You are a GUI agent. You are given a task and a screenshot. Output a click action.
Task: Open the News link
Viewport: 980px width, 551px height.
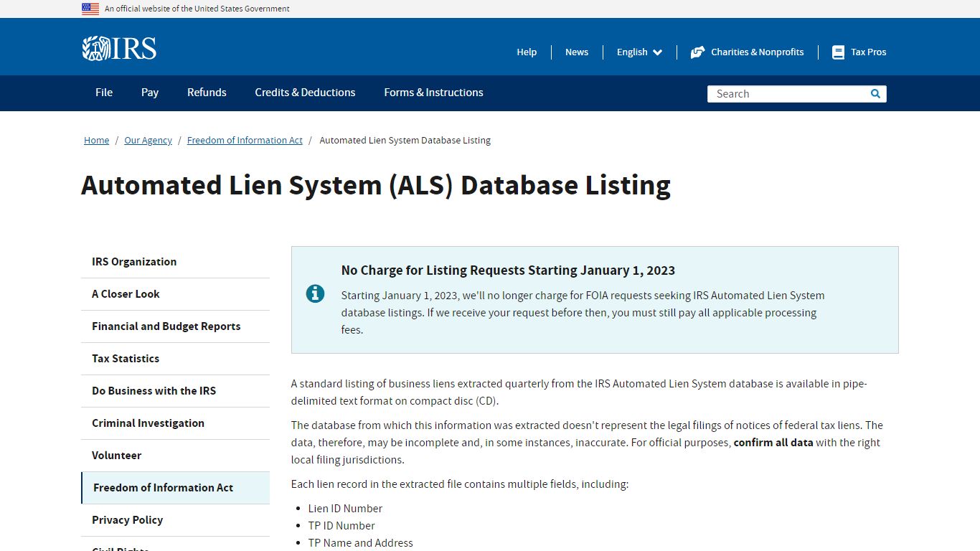coord(577,52)
